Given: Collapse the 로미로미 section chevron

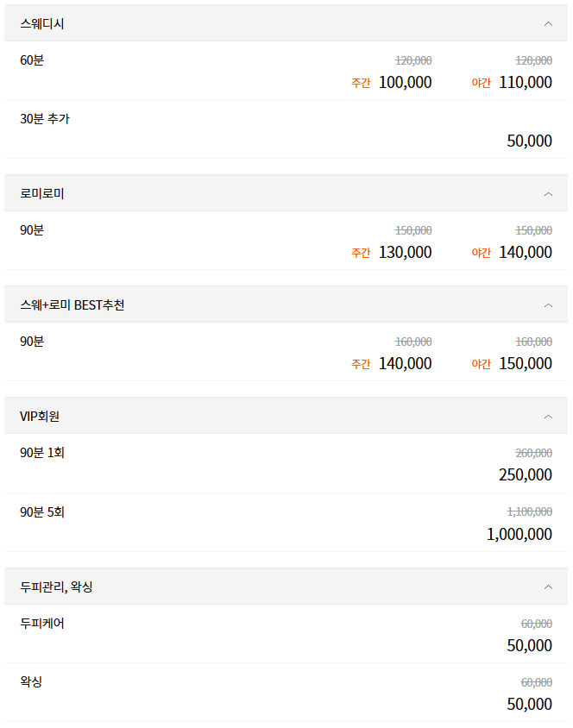Looking at the screenshot, I should point(550,193).
